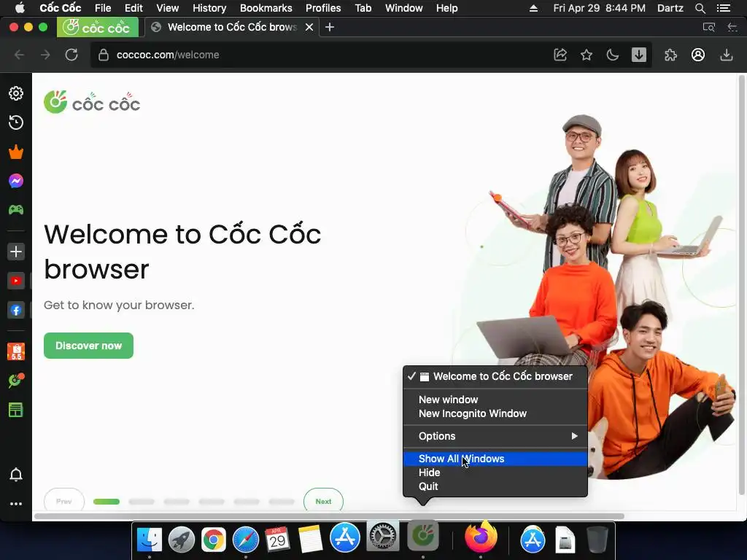Open the View menu

point(167,8)
